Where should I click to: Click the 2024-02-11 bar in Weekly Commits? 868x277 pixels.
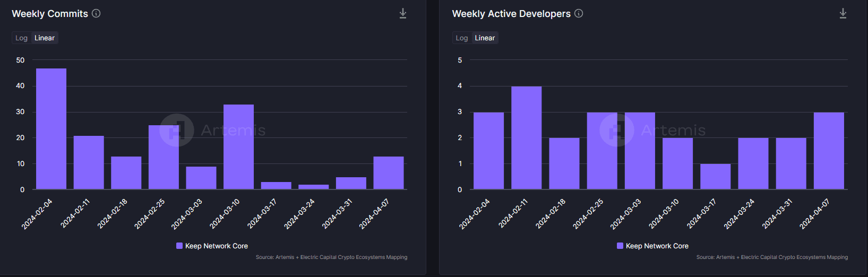pos(89,162)
